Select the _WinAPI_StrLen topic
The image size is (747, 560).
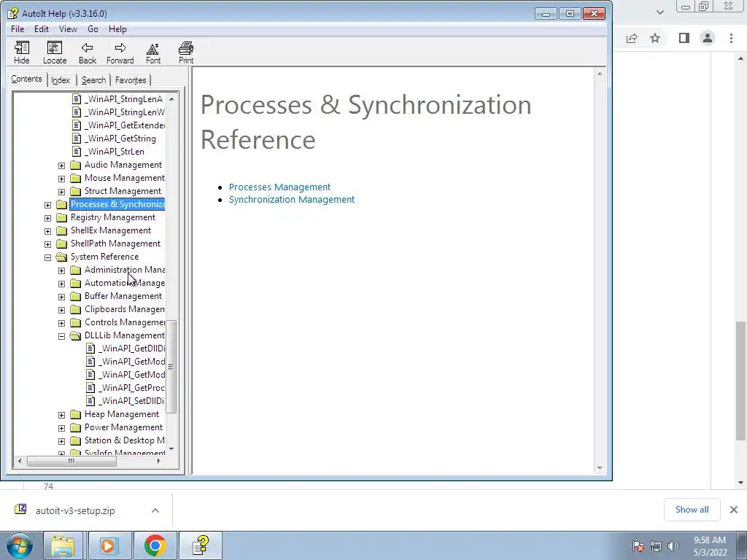[115, 152]
